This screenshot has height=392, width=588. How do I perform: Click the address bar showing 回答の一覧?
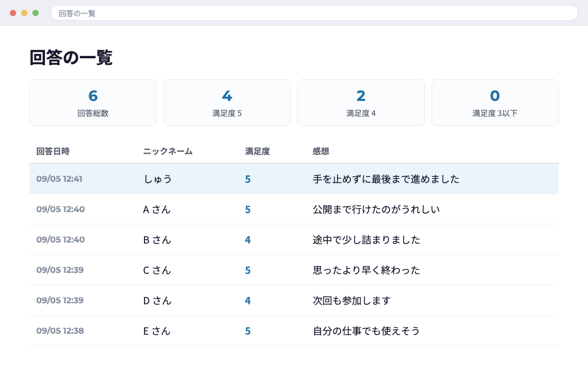pos(314,13)
